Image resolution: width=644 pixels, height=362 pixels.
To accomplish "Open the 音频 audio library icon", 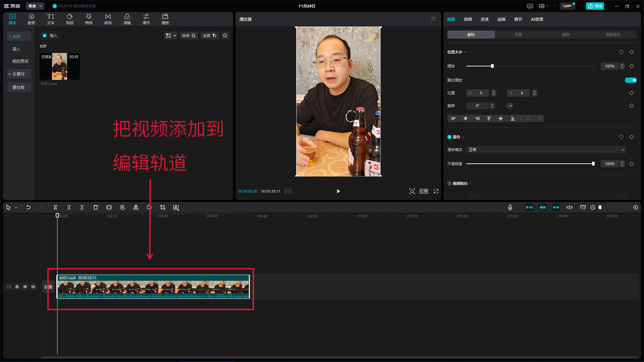I will 31,19.
